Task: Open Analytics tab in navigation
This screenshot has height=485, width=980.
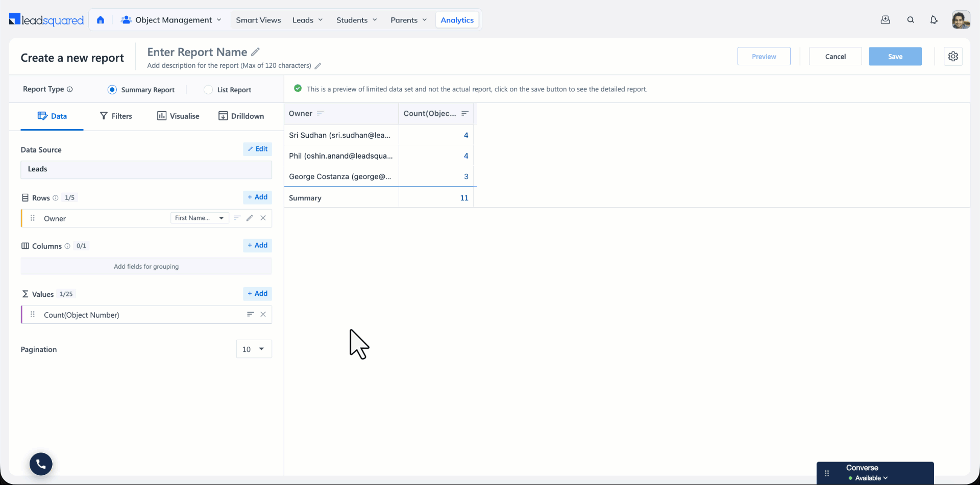Action: pos(457,20)
